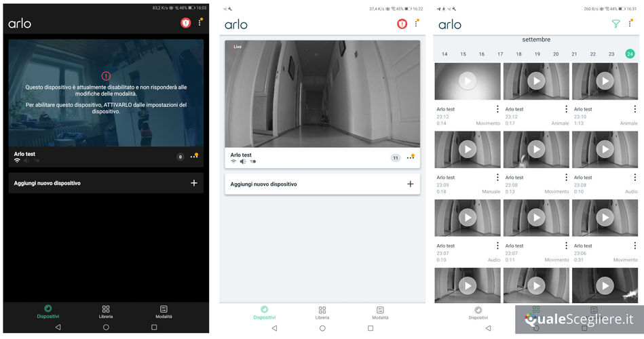This screenshot has height=339, width=644.
Task: Select date 21 in settembre calendar
Action: click(x=574, y=54)
